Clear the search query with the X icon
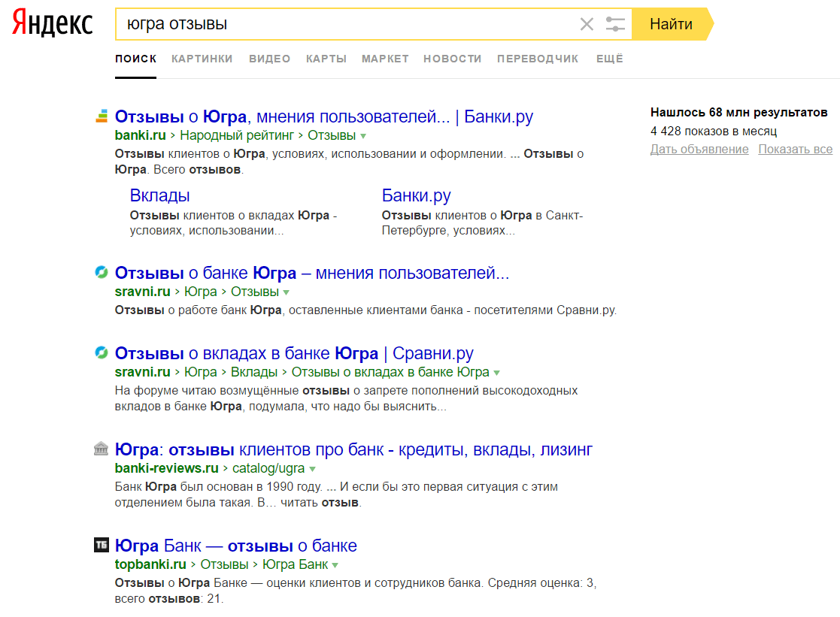The width and height of the screenshot is (840, 617). pos(587,24)
